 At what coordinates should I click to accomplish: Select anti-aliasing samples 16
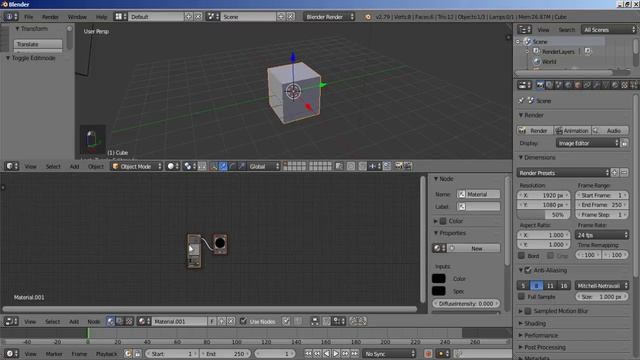564,285
